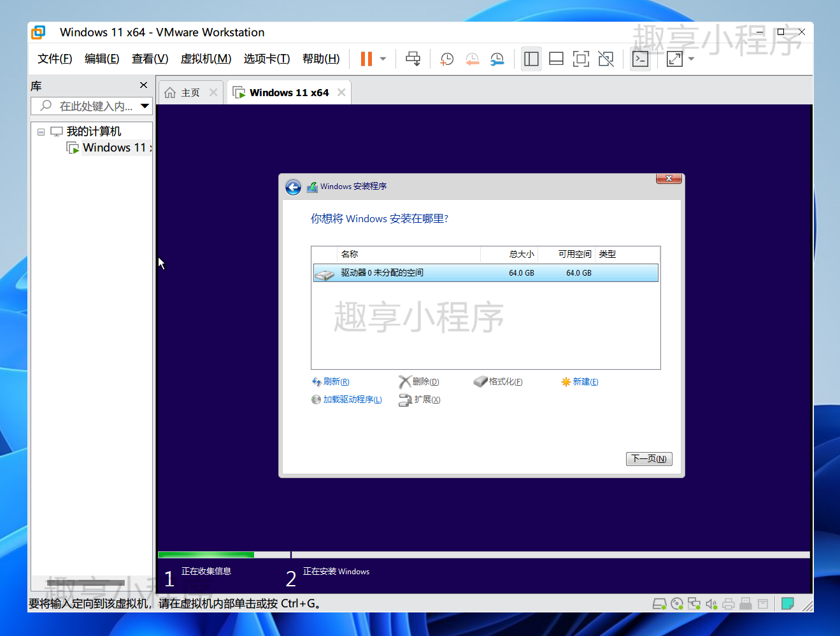
Task: Open the 虚拟机(M) menu
Action: (x=206, y=59)
